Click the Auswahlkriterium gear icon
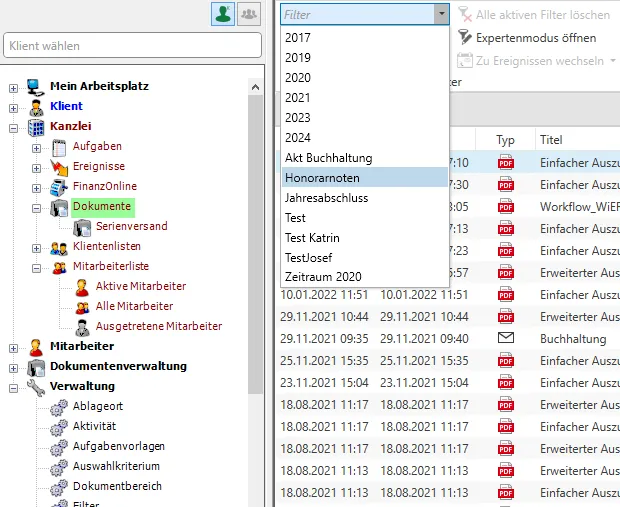 pos(59,467)
